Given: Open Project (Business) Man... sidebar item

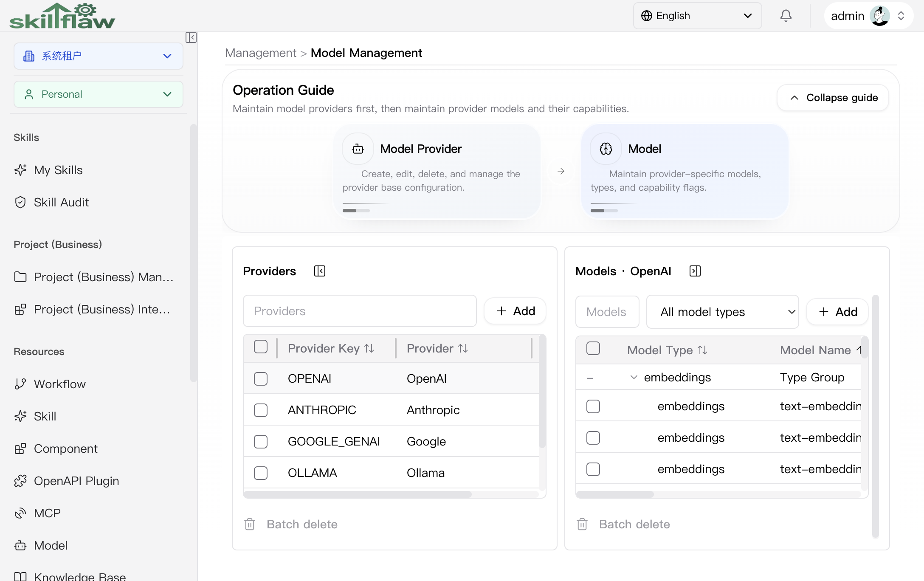Looking at the screenshot, I should [x=104, y=277].
